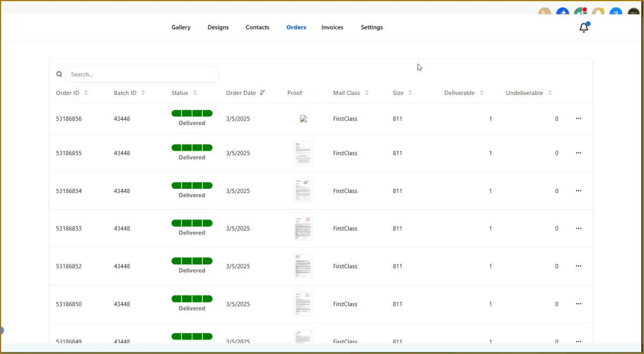Switch to the Invoices tab
Image resolution: width=644 pixels, height=354 pixels.
tap(332, 27)
